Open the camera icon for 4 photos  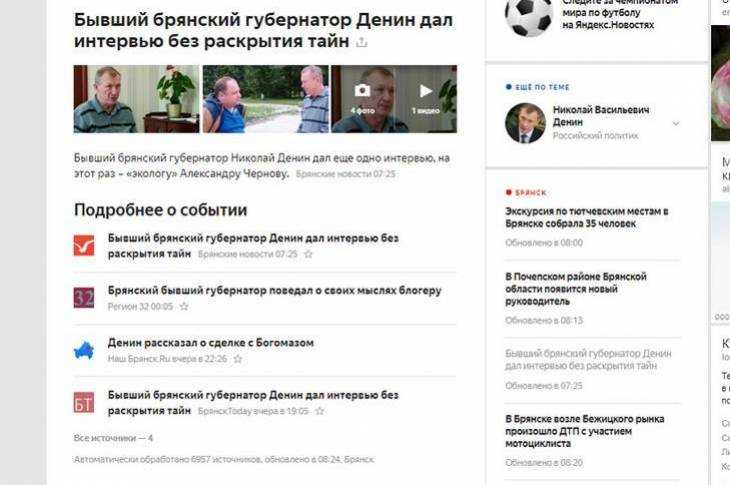[362, 91]
